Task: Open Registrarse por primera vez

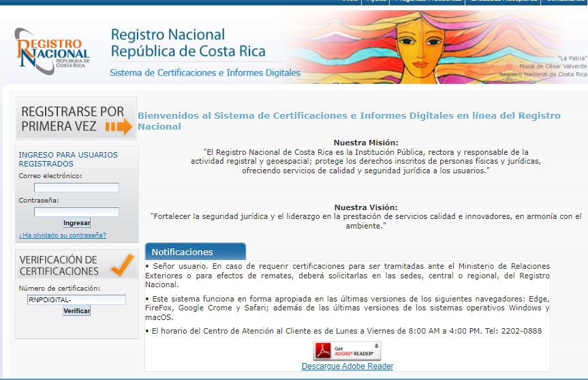Action: click(76, 119)
